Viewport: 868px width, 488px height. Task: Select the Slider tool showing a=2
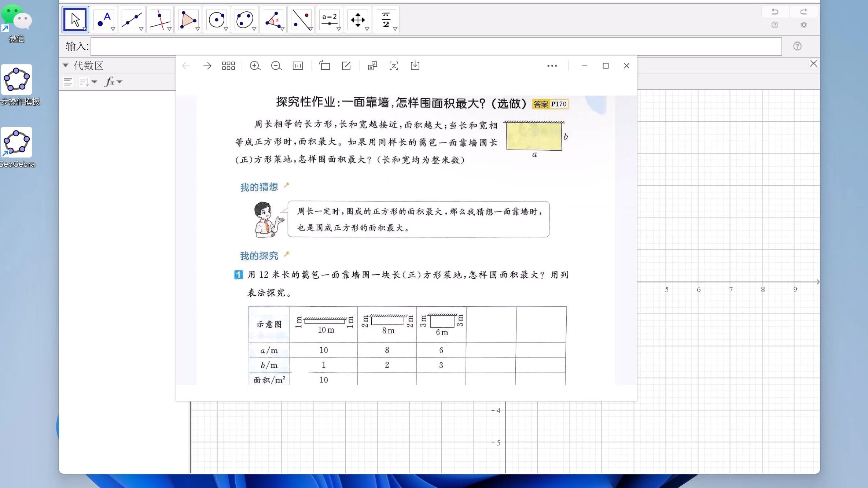click(329, 19)
